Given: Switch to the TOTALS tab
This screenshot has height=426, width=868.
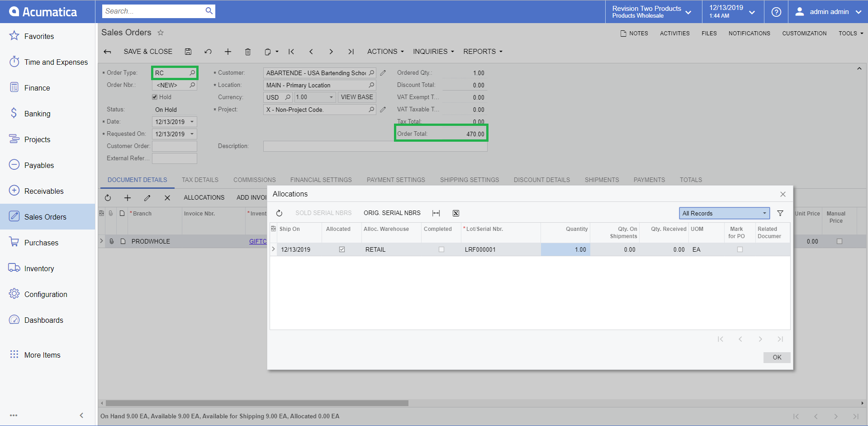Looking at the screenshot, I should click(x=691, y=180).
